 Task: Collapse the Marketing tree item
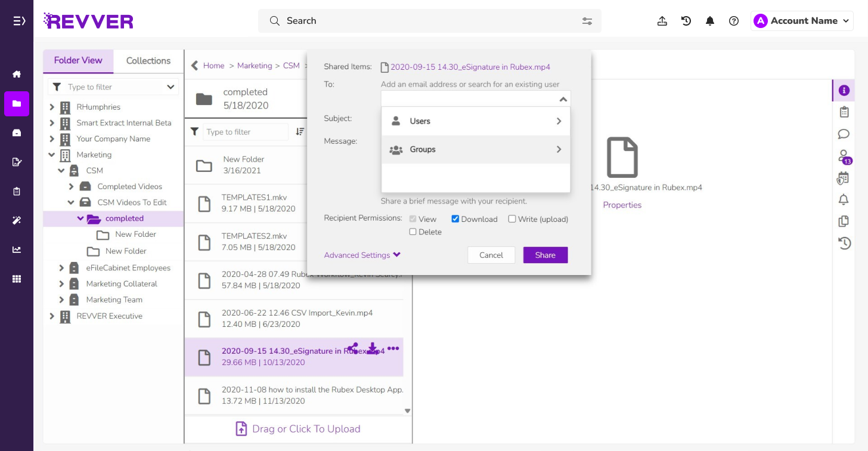pos(51,155)
